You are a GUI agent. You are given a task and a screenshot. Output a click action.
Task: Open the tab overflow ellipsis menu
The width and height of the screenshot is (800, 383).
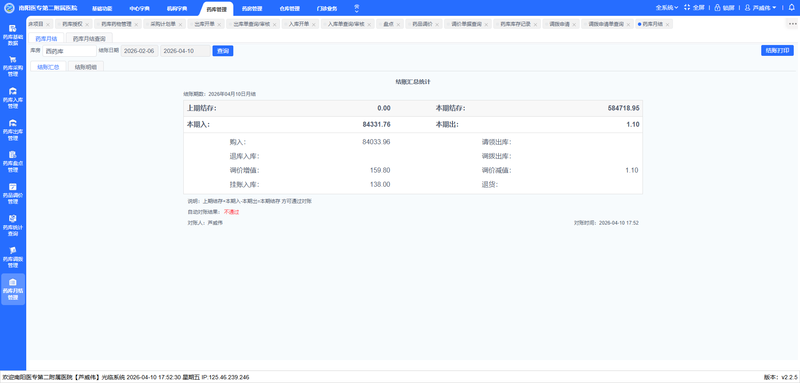[792, 24]
